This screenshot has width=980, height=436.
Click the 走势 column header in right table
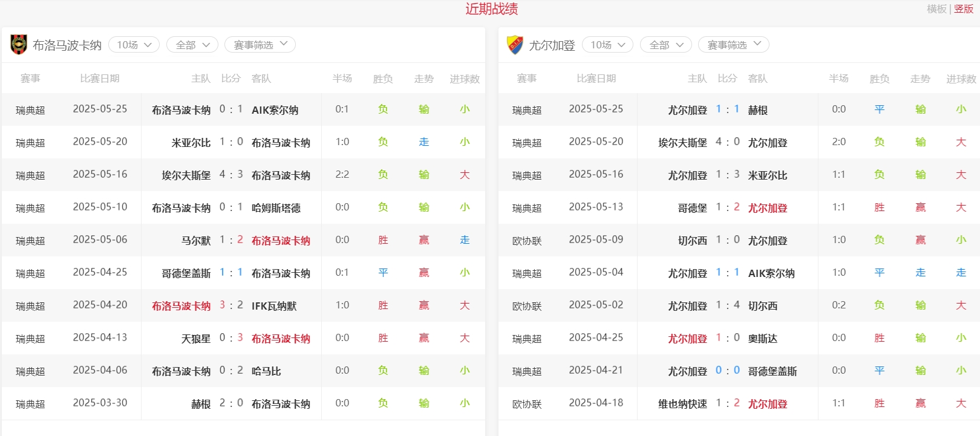[920, 79]
